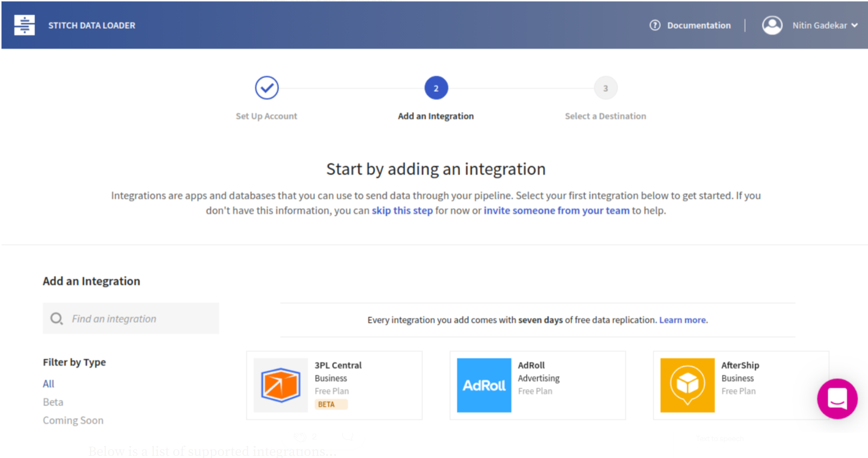Open the Learn more link
Viewport: 868px width, 458px height.
pyautogui.click(x=683, y=320)
